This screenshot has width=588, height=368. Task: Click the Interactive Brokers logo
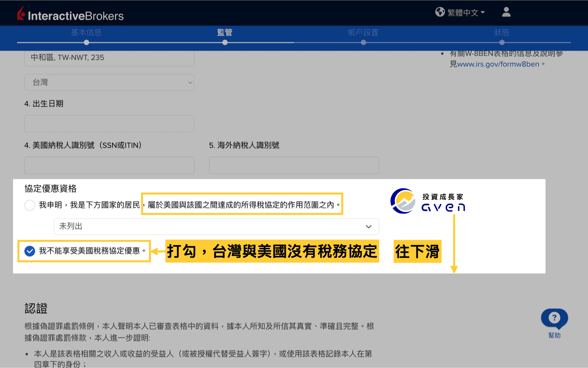[70, 15]
